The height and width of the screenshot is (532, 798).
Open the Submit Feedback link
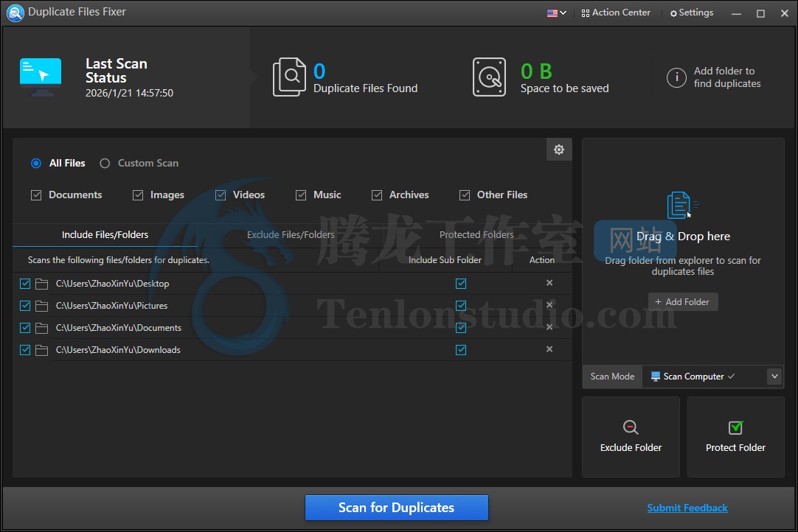(687, 508)
